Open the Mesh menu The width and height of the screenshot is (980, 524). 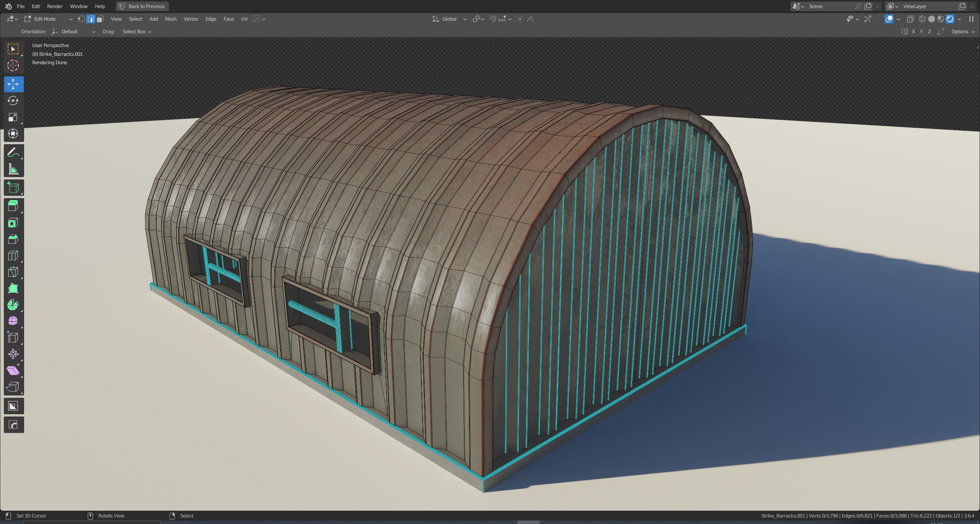point(171,19)
